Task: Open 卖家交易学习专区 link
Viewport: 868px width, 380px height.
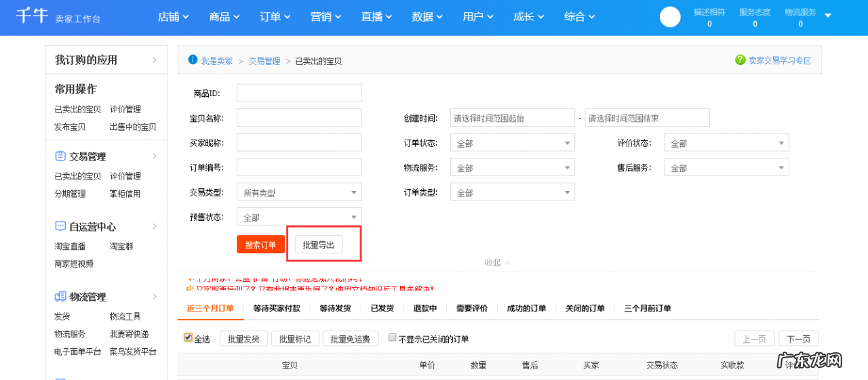Action: [780, 60]
